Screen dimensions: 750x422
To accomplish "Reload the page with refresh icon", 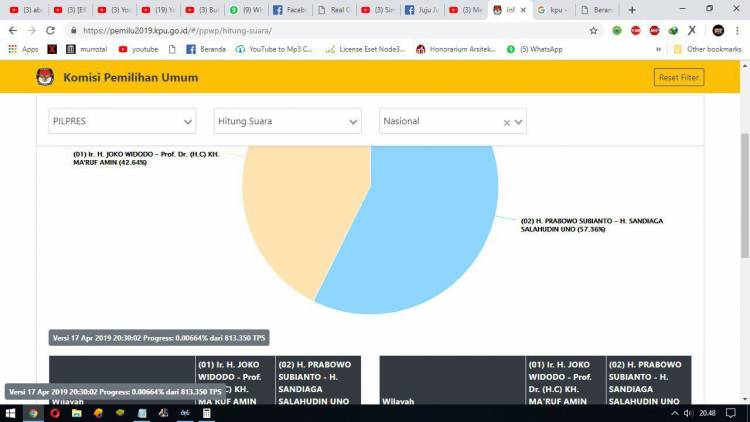I will 51,30.
